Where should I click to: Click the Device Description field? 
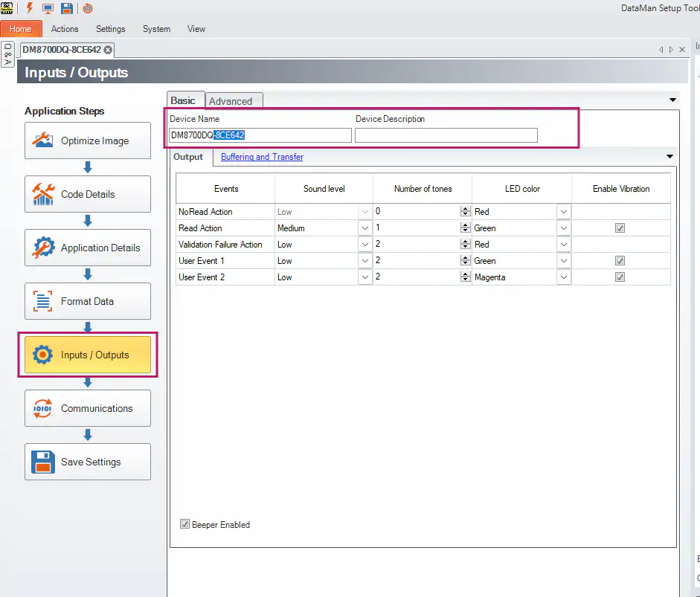pyautogui.click(x=446, y=135)
